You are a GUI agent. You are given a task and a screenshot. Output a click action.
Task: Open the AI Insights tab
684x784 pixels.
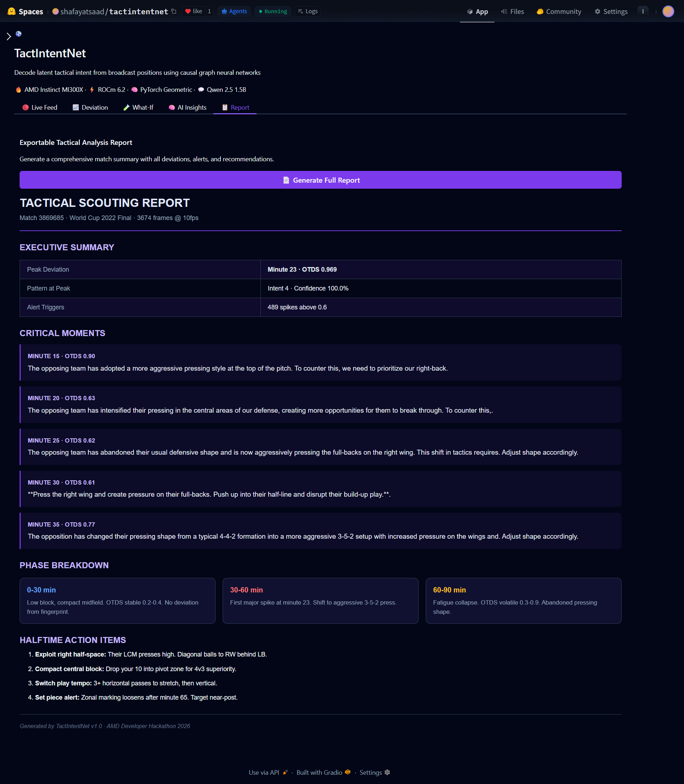(x=187, y=108)
